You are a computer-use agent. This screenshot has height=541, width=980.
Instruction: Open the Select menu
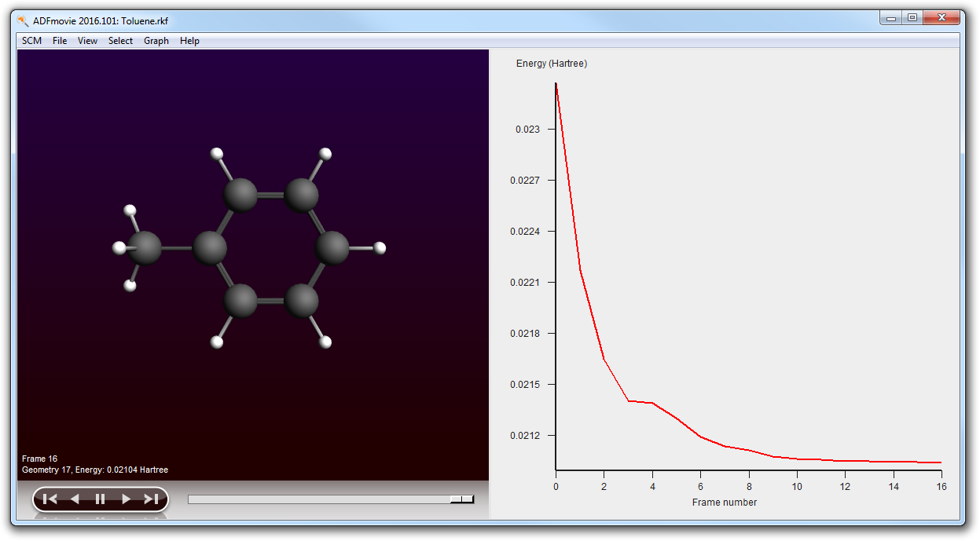(120, 41)
